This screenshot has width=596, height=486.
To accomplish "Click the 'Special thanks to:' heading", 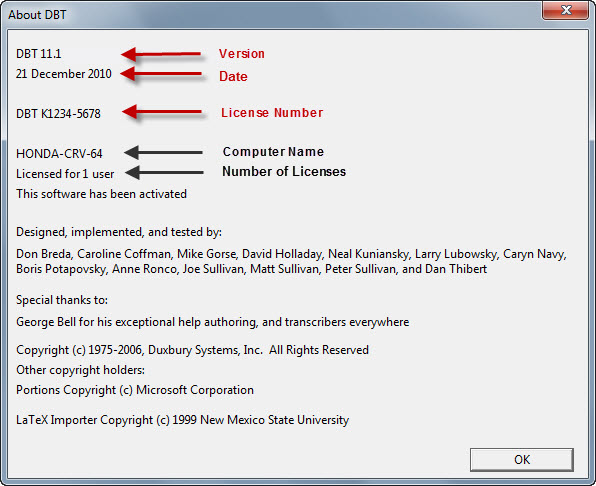I will (62, 300).
